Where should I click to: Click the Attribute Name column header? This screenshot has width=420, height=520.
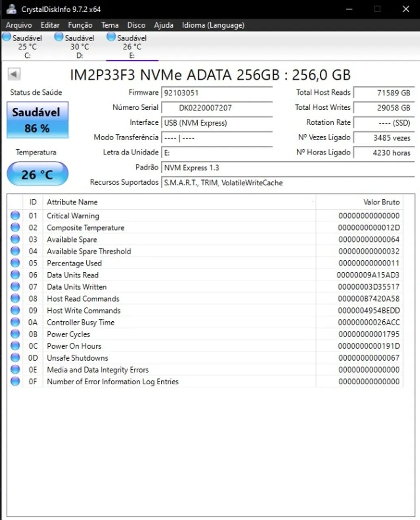(x=179, y=202)
